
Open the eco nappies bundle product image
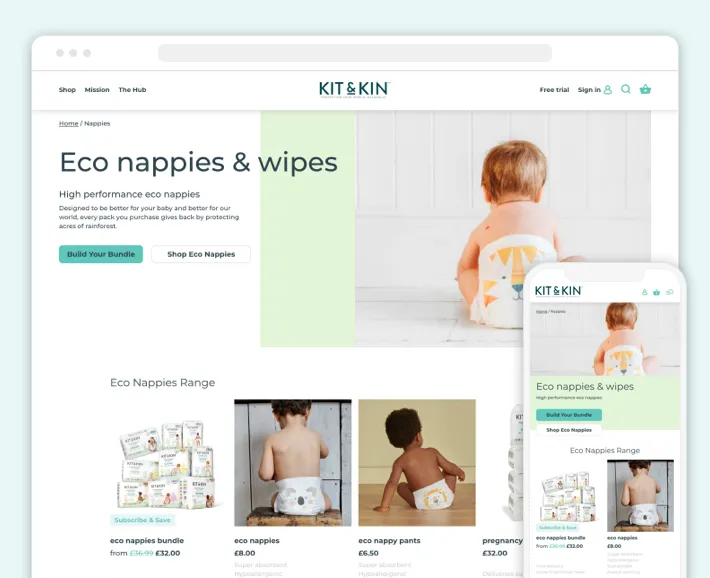[168, 462]
